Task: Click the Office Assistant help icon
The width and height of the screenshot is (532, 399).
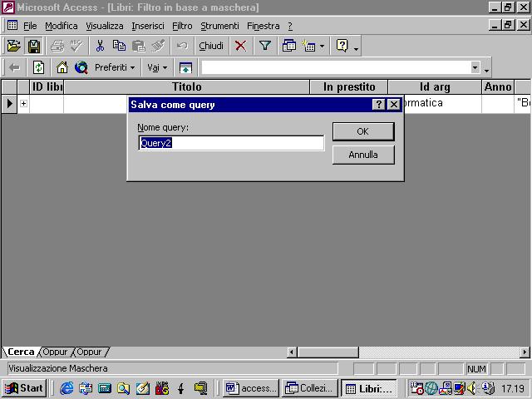Action: (342, 46)
